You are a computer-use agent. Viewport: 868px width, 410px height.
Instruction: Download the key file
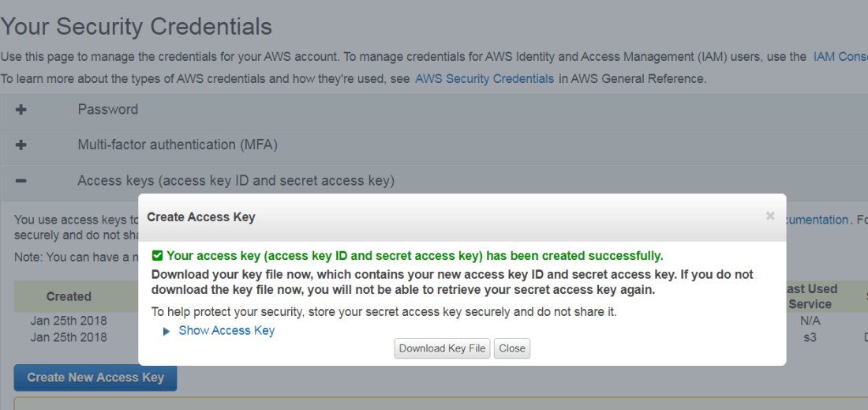(442, 348)
